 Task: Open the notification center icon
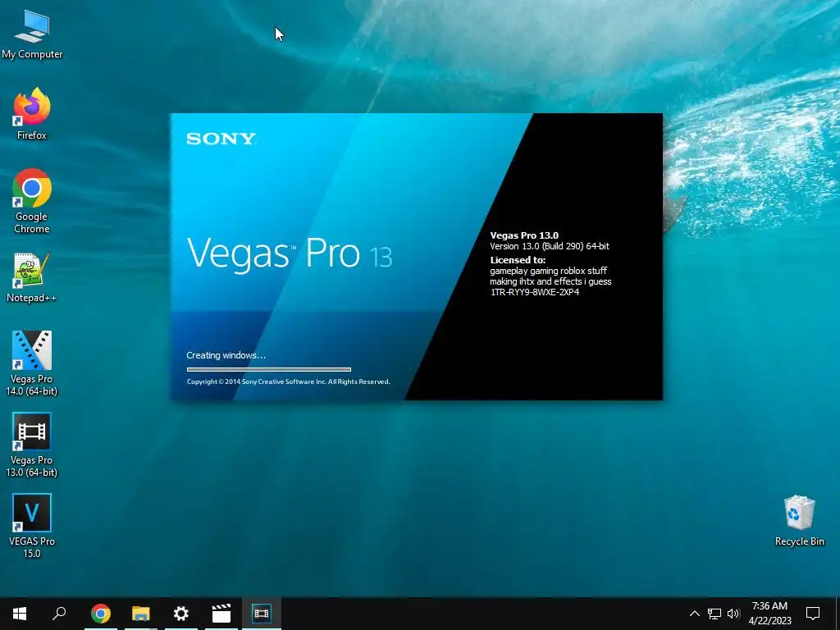click(813, 614)
